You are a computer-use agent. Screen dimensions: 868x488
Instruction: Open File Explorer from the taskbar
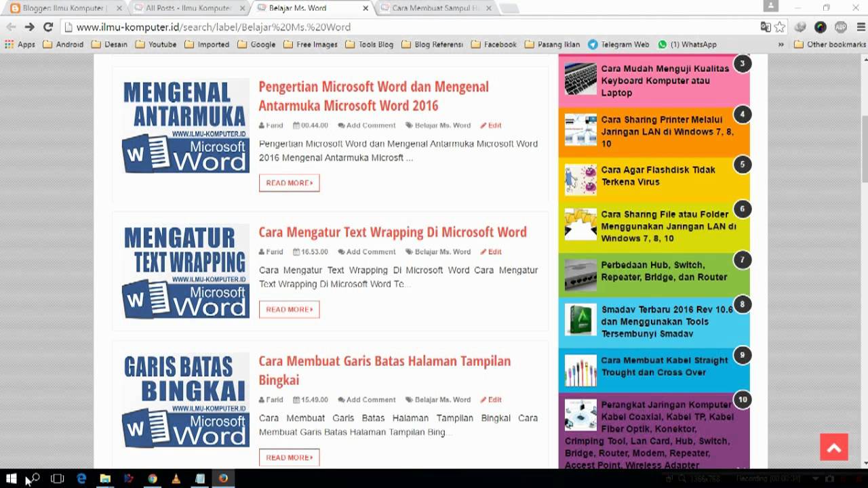point(105,479)
